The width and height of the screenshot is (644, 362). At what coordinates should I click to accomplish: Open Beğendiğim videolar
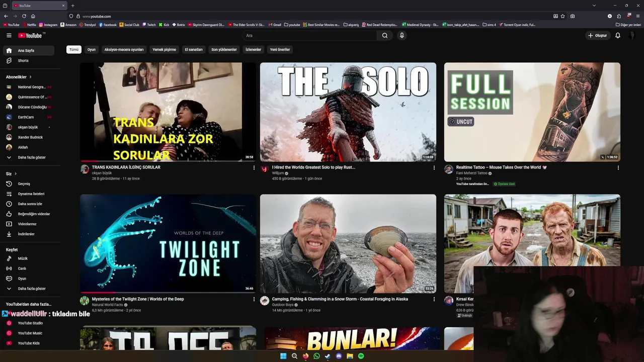[28, 214]
